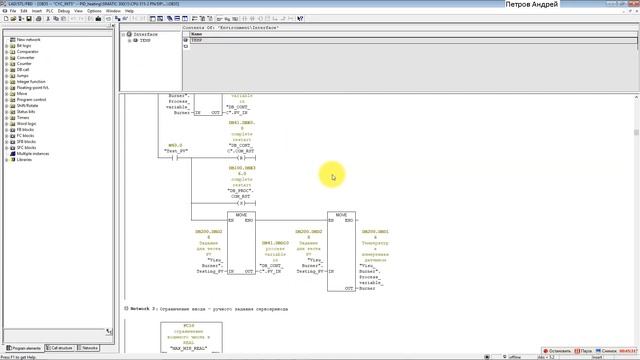Expand the Jumps folder
This screenshot has height=360, width=640.
7,76
